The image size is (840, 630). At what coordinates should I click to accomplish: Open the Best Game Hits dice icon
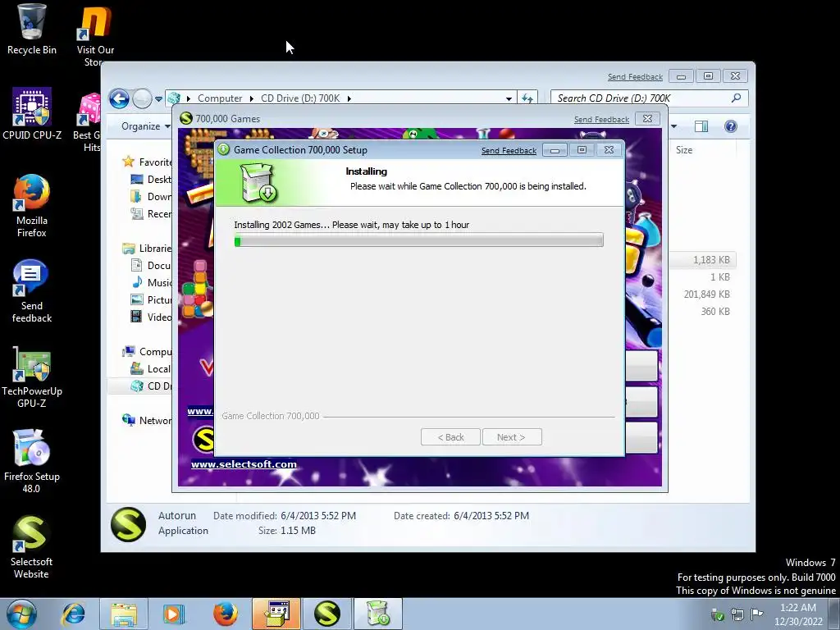pyautogui.click(x=89, y=122)
